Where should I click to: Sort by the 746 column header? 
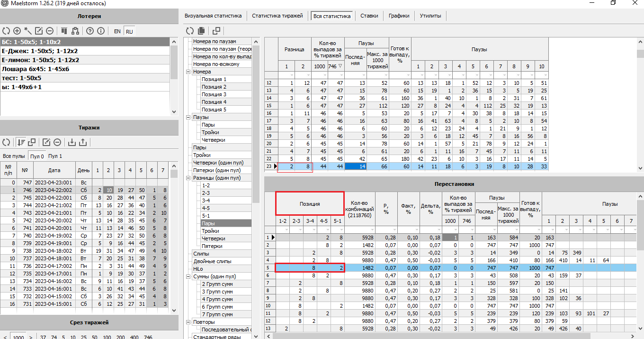336,66
